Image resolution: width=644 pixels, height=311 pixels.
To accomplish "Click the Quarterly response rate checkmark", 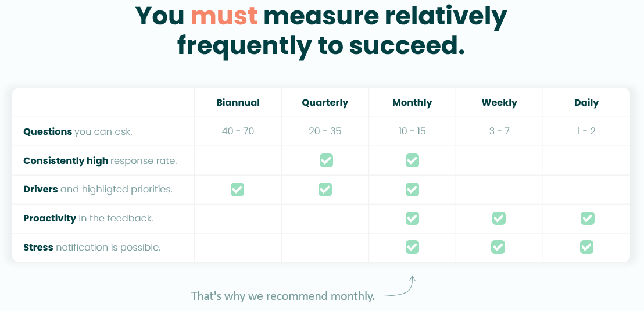I will click(x=326, y=160).
